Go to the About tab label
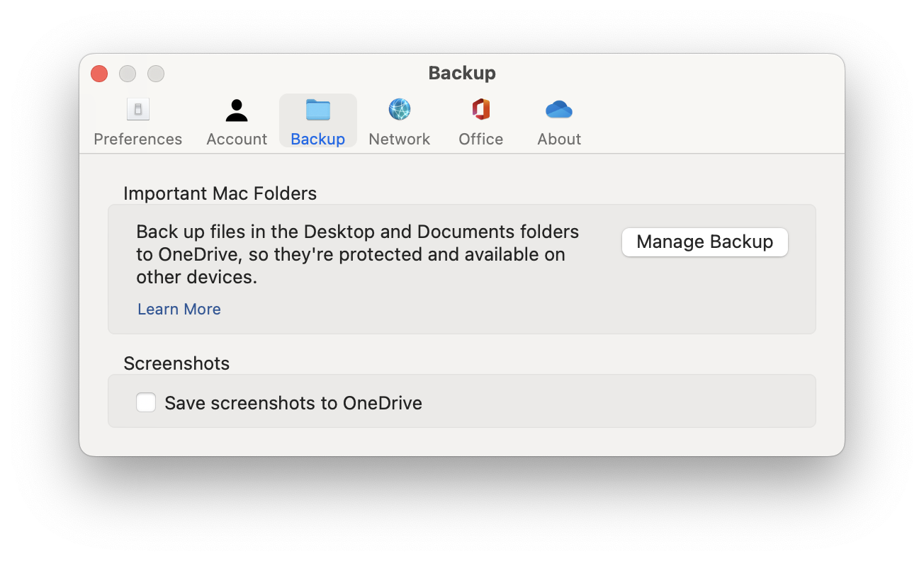This screenshot has width=924, height=561. pos(559,139)
